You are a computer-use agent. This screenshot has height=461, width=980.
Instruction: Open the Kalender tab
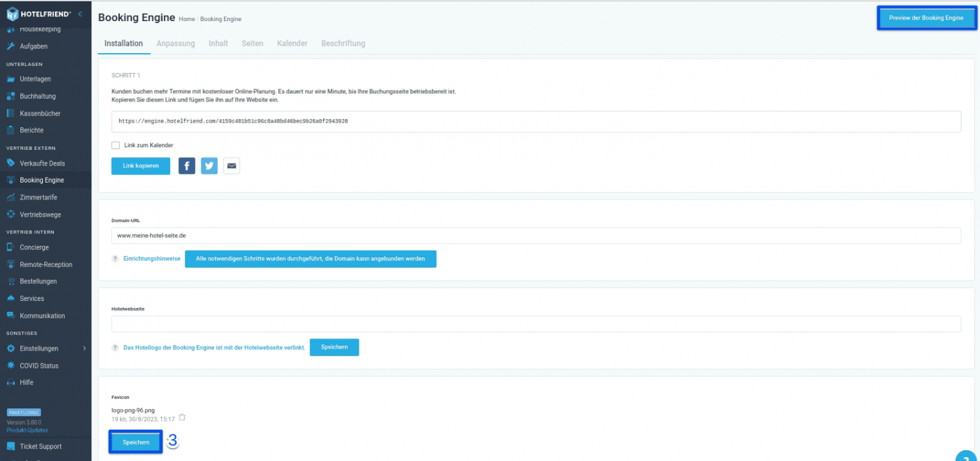coord(292,44)
